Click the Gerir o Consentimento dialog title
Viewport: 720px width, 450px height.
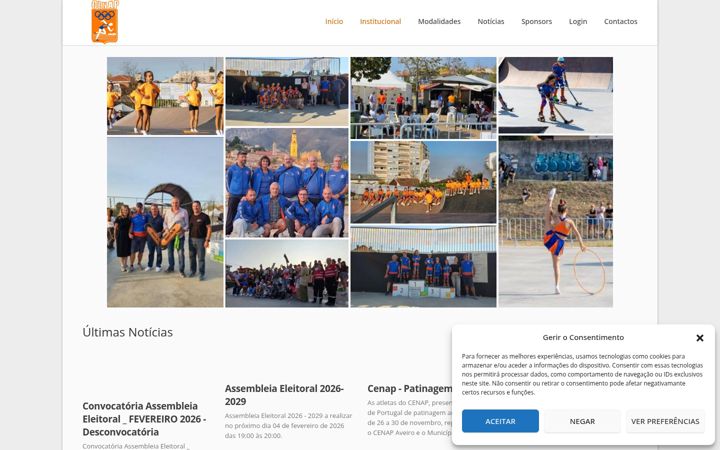(583, 338)
